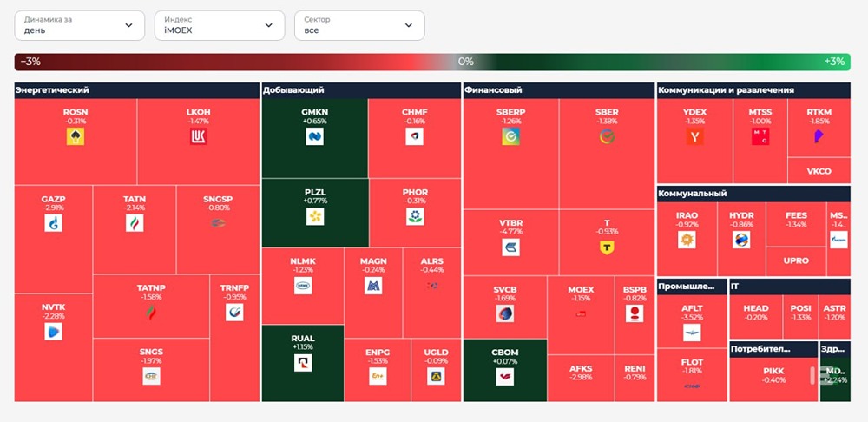Click the Inter RAO logo under IRAO
The image size is (868, 422).
pyautogui.click(x=687, y=240)
